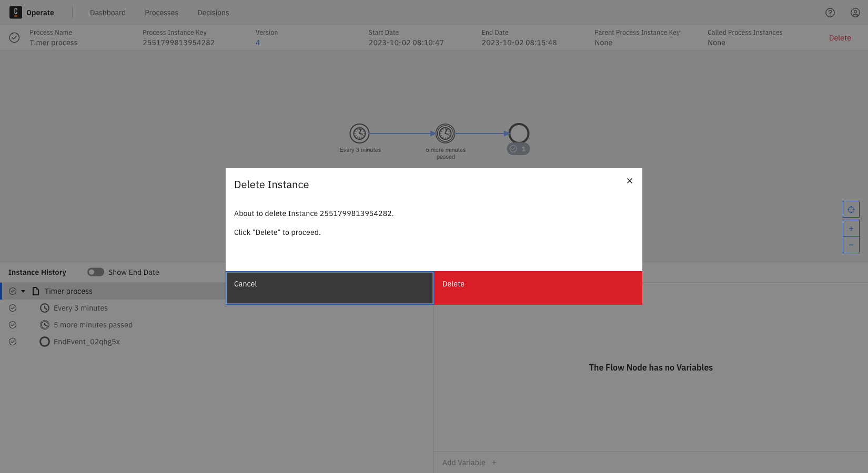
Task: Collapse the Timer process tree node arrow
Action: 23,291
